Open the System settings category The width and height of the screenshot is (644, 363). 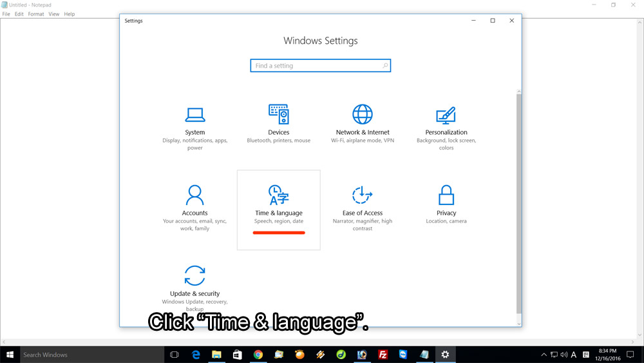(x=194, y=128)
